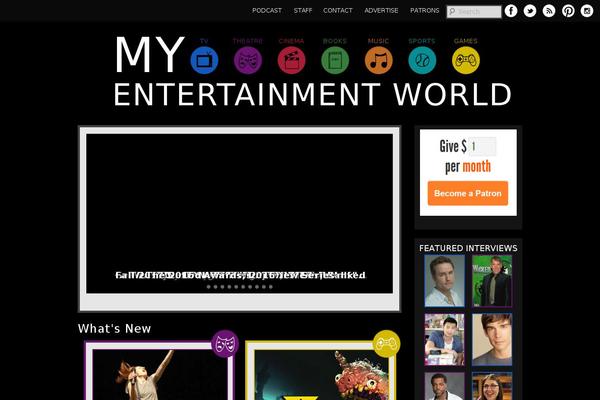Screen dimensions: 600x400
Task: Click the THEATRE label text
Action: (248, 41)
